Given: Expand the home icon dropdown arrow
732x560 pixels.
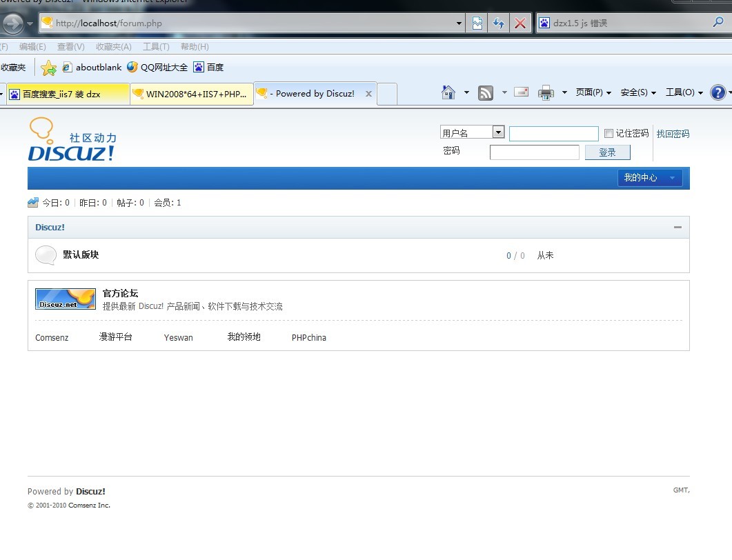Looking at the screenshot, I should pos(466,92).
